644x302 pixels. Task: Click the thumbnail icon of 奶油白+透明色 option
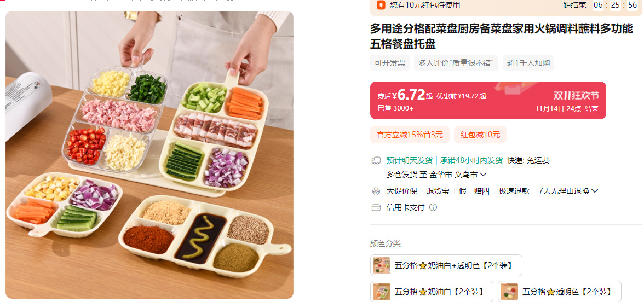(382, 265)
